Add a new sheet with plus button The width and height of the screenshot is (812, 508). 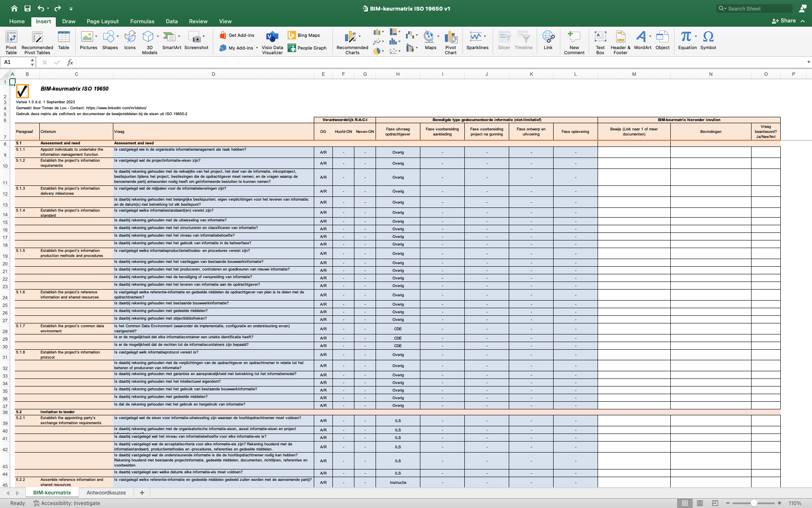click(x=142, y=493)
